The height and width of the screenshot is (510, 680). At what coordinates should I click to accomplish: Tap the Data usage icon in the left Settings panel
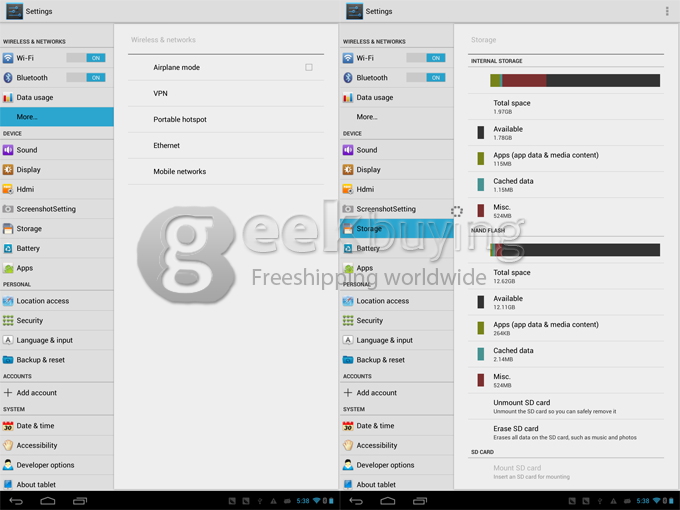[8, 98]
